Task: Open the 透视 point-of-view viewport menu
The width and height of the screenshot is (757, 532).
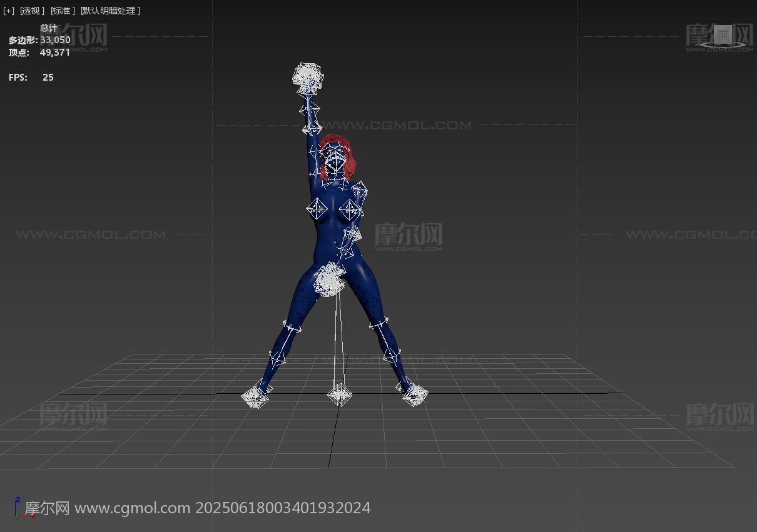Action: click(31, 11)
